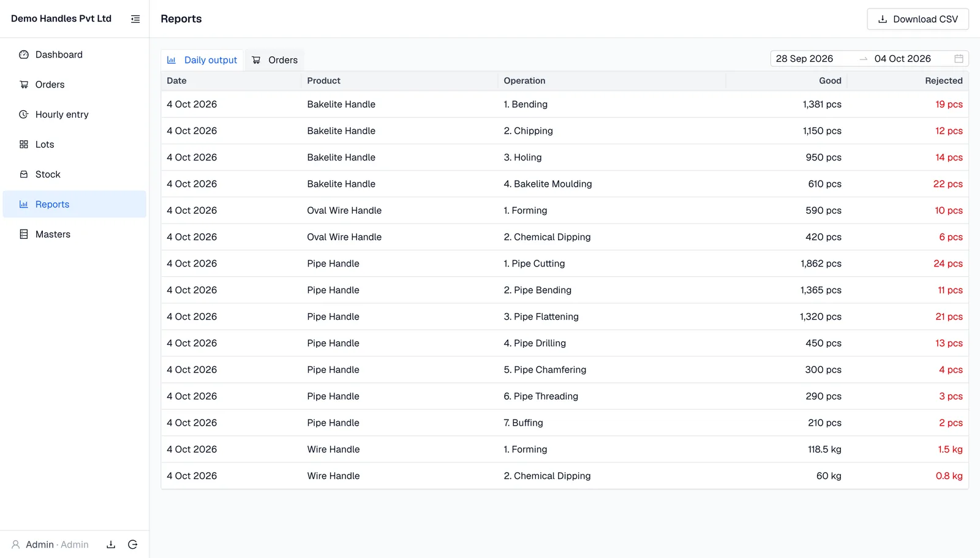980x558 pixels.
Task: Click the '1,381 pcs' good value
Action: (822, 104)
